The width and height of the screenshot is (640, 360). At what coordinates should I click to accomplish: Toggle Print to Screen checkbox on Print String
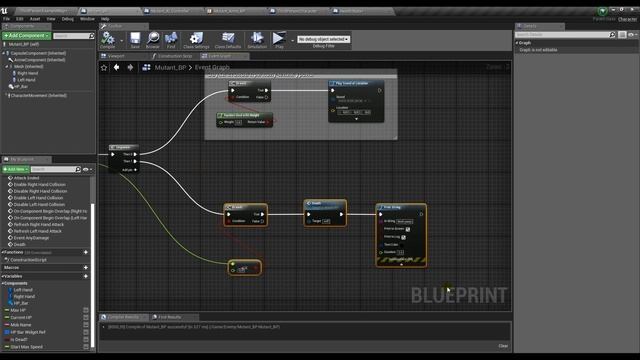pos(407,229)
